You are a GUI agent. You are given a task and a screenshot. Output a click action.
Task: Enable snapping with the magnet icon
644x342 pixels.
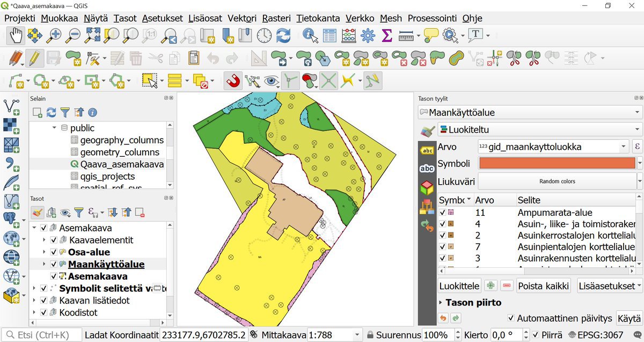[x=232, y=81]
